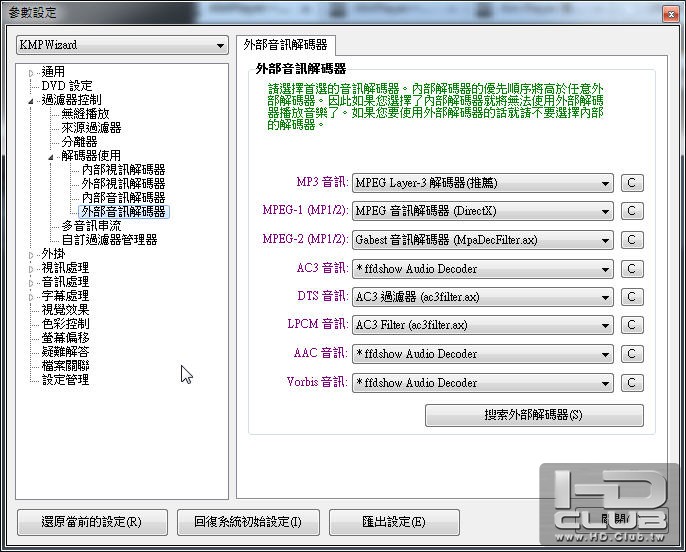Expand the 視訊處理 tree node arrow
The width and height of the screenshot is (686, 552).
pyautogui.click(x=31, y=269)
